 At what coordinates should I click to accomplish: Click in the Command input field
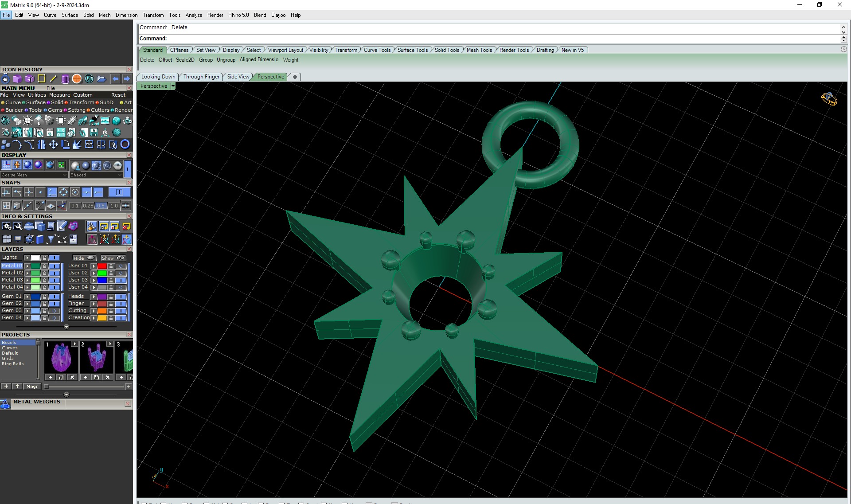point(490,39)
